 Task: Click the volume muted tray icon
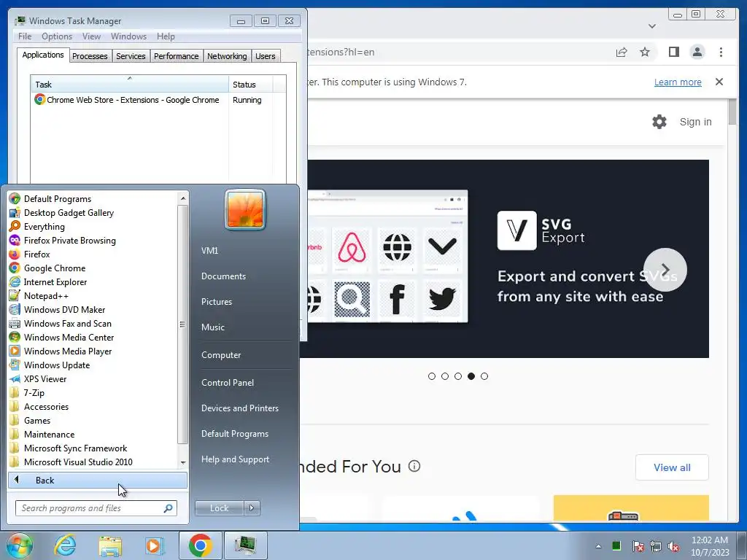click(x=673, y=546)
